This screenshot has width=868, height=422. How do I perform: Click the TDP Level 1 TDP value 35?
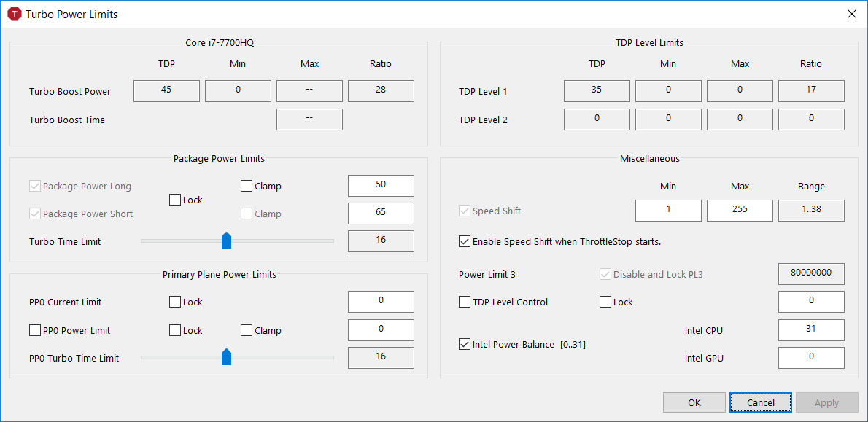(x=597, y=91)
